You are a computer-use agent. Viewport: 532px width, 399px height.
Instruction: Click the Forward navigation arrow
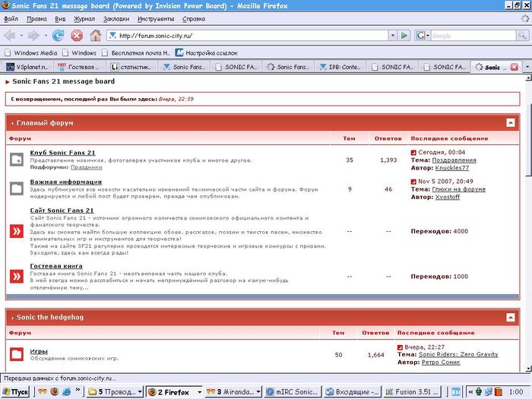pyautogui.click(x=33, y=35)
